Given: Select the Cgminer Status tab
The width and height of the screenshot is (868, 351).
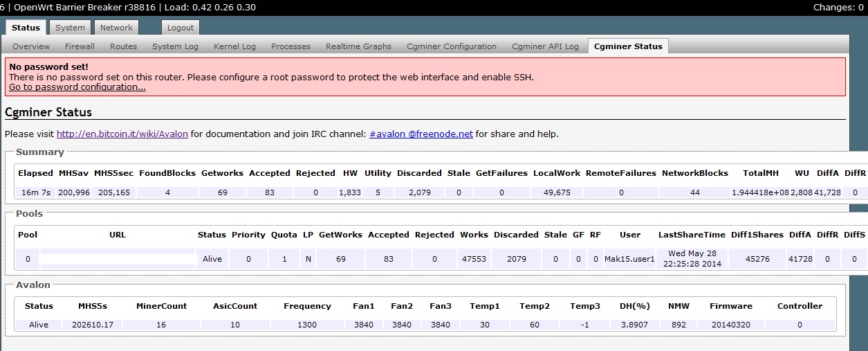Looking at the screenshot, I should (x=627, y=46).
